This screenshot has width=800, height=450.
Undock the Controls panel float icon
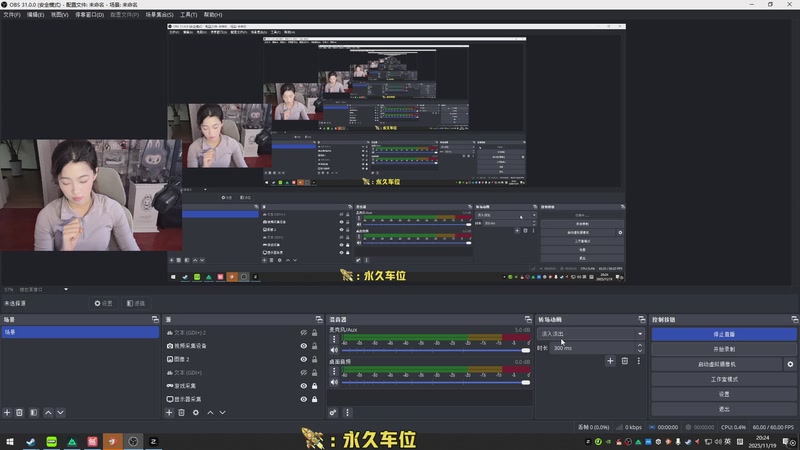(795, 319)
